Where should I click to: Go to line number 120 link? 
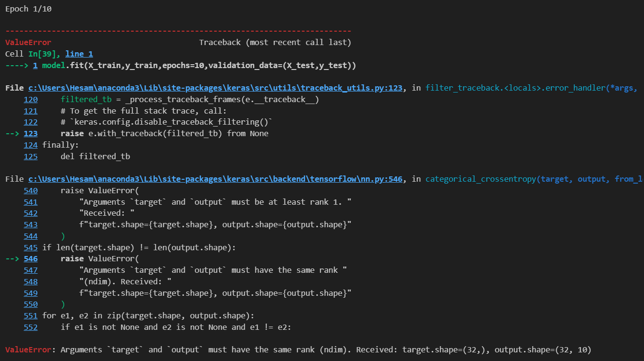coord(31,99)
